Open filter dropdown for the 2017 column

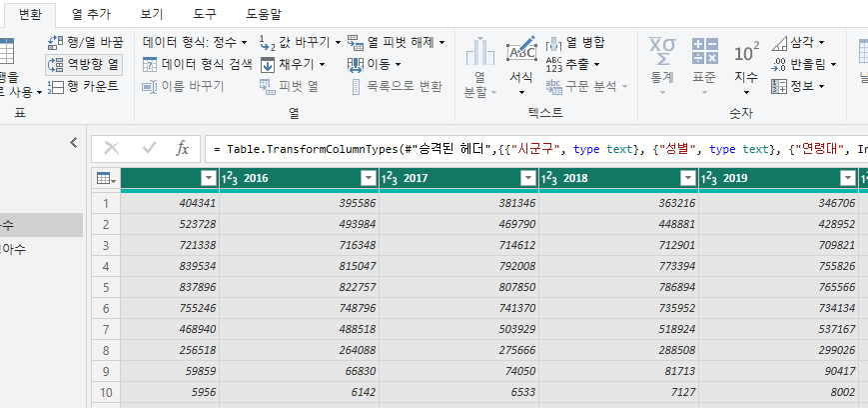point(528,178)
